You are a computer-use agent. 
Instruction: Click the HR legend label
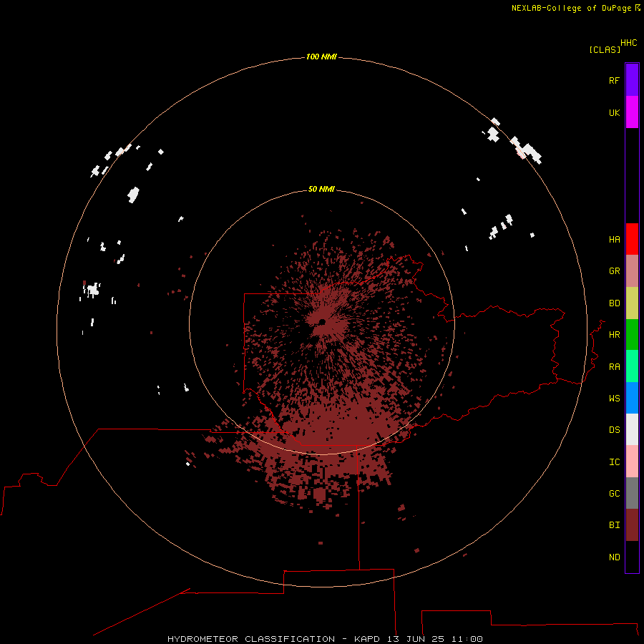click(614, 335)
